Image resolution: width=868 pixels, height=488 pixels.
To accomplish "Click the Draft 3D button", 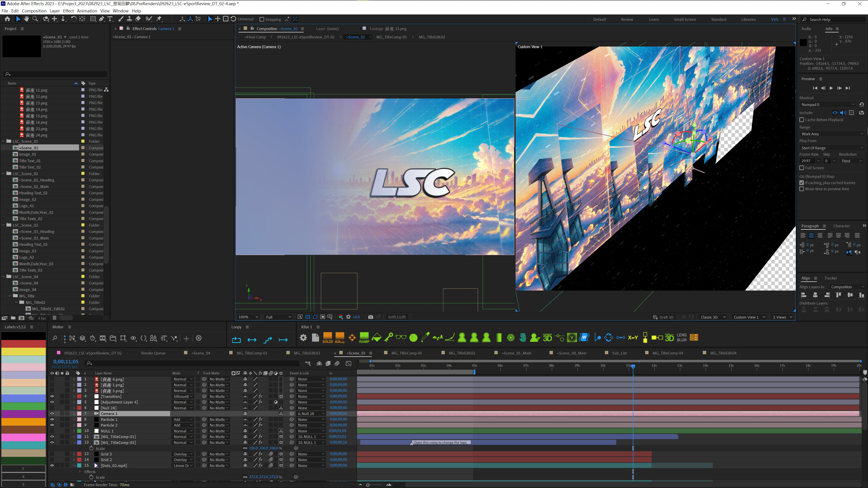I will [x=663, y=317].
